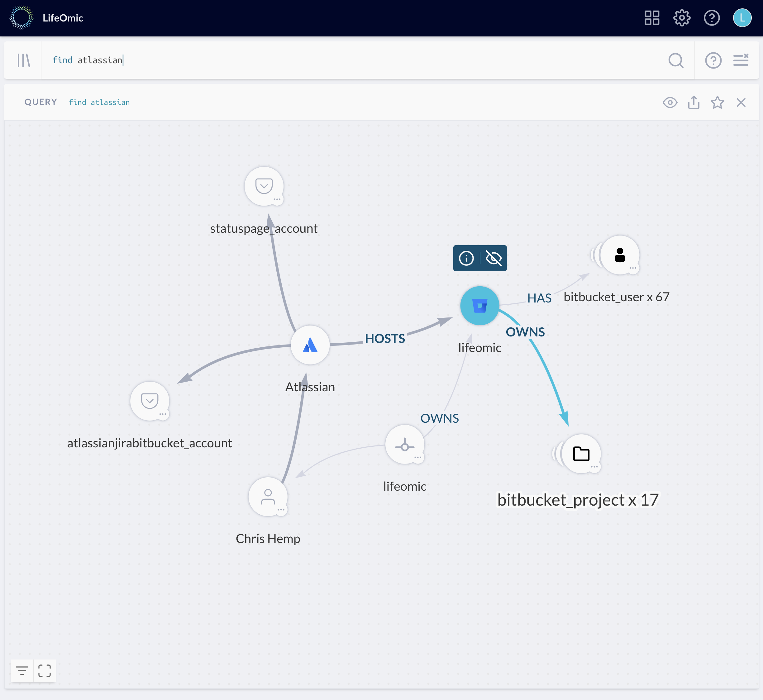The width and height of the screenshot is (763, 700).
Task: Favorite the query with the star icon
Action: click(717, 102)
